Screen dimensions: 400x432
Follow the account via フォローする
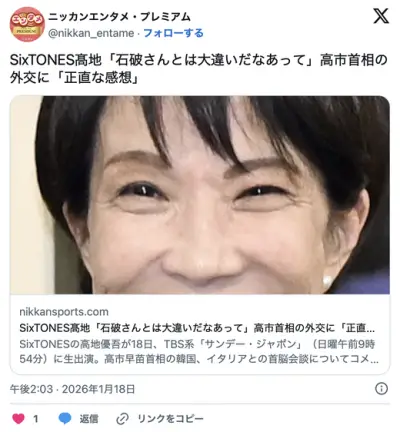(x=173, y=33)
